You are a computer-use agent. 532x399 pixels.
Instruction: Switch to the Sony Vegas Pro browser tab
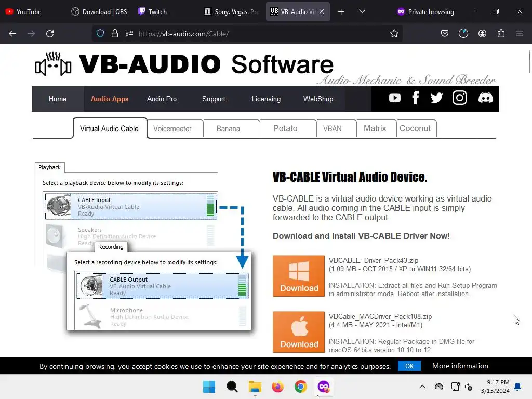(231, 12)
